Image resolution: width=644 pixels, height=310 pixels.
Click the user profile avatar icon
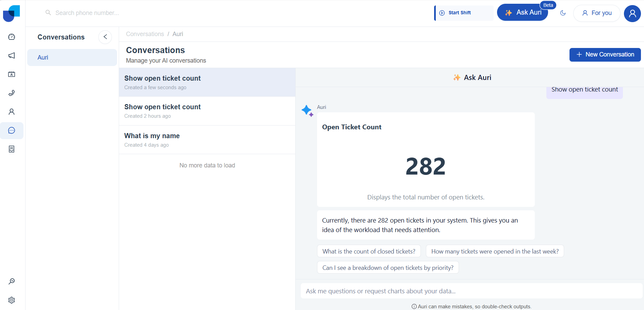(632, 13)
